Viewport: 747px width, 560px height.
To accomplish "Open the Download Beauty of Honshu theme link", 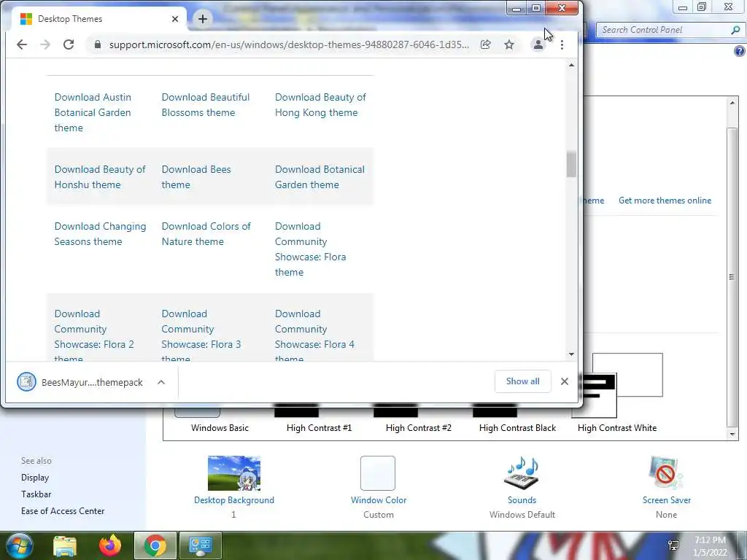I will point(99,177).
